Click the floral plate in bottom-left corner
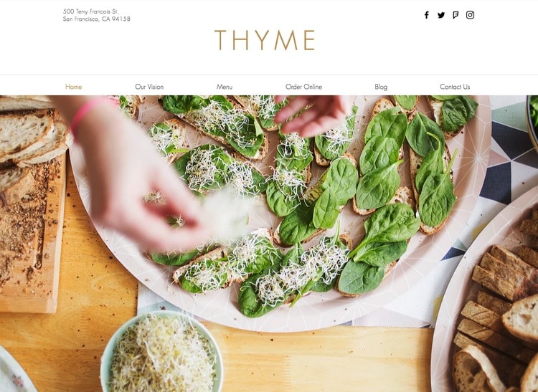Viewport: 538px width, 392px height. (16, 371)
